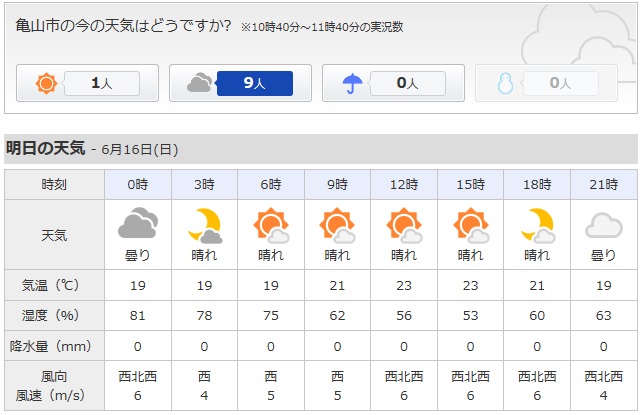Click the 15時 column header
Image resolution: width=642 pixels, height=415 pixels.
point(470,185)
